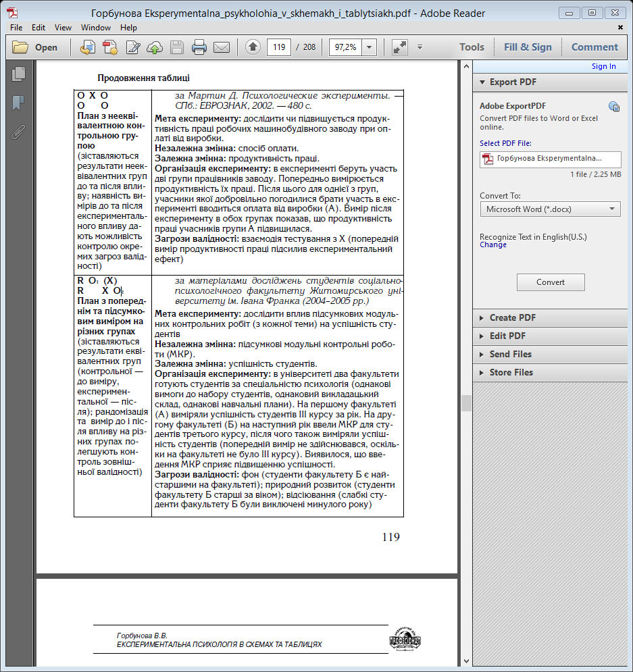The height and width of the screenshot is (672, 633).
Task: Open the Convert To format dropdown
Action: tap(550, 209)
